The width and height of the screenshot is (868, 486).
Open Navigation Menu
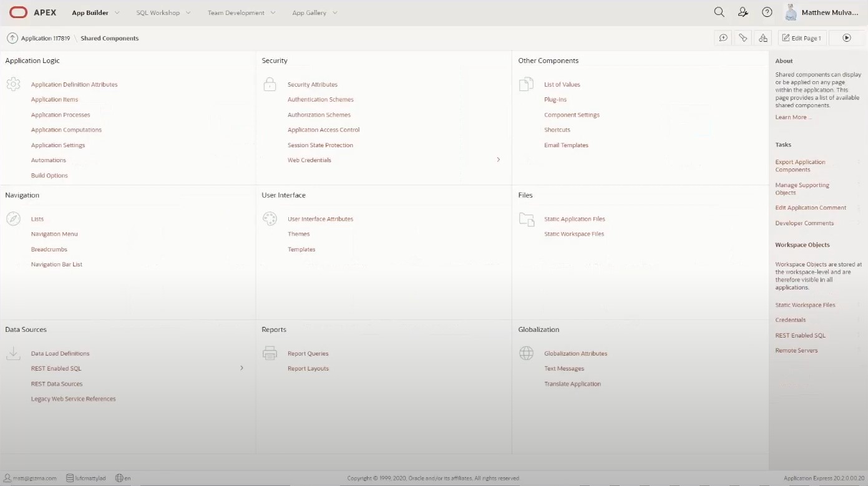54,234
